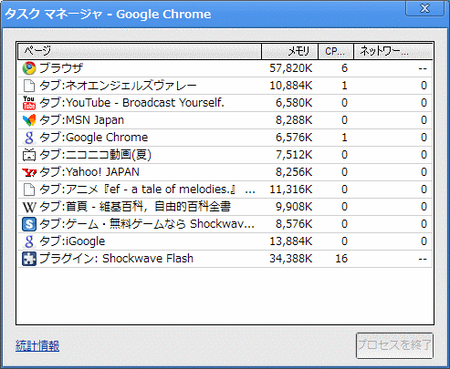Viewport: 450px width, 369px height.
Task: Select the タブ:ネオエンジェルズヴァレー row
Action: (225, 86)
